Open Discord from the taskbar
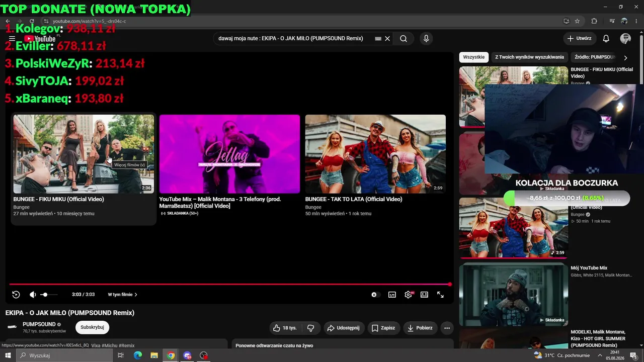 (187, 355)
